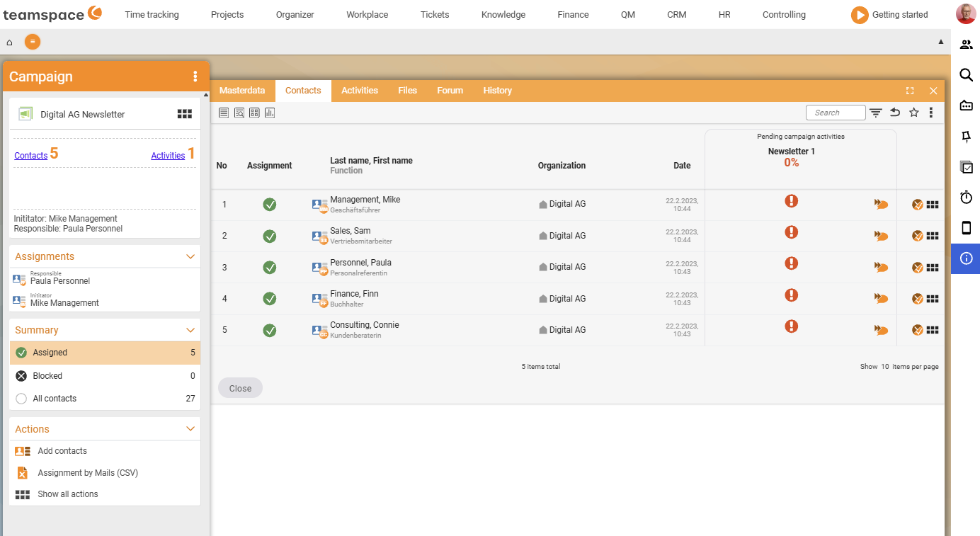This screenshot has width=980, height=536.
Task: Click grid icon beside Digital AG Newsletter
Action: (x=185, y=114)
